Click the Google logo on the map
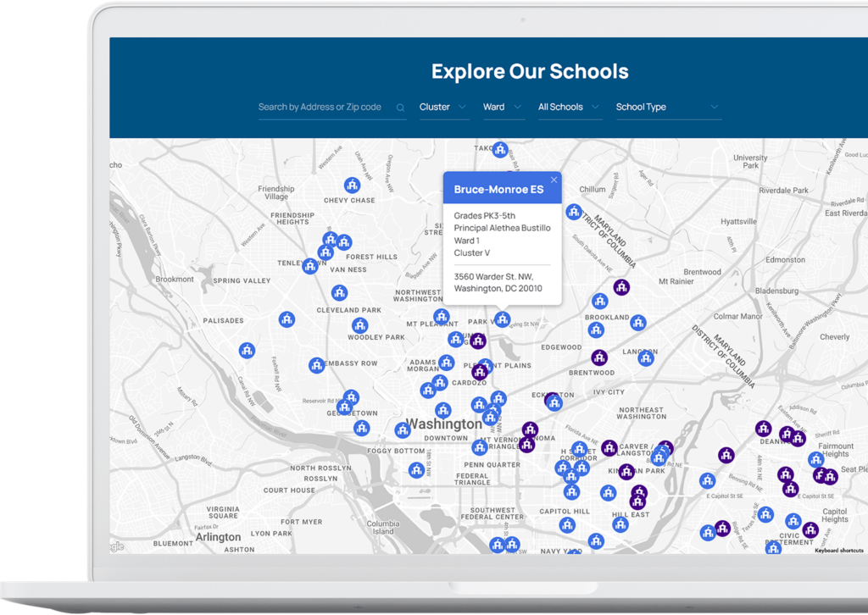The image size is (868, 615). point(117,546)
